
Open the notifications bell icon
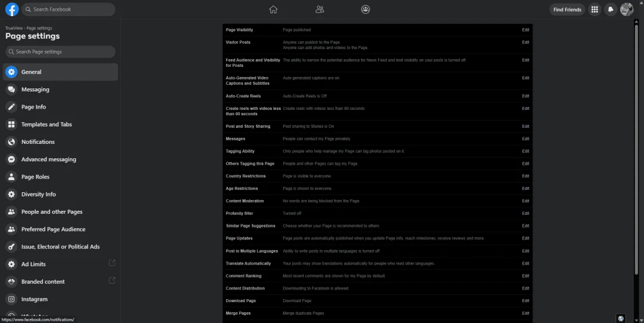click(611, 10)
